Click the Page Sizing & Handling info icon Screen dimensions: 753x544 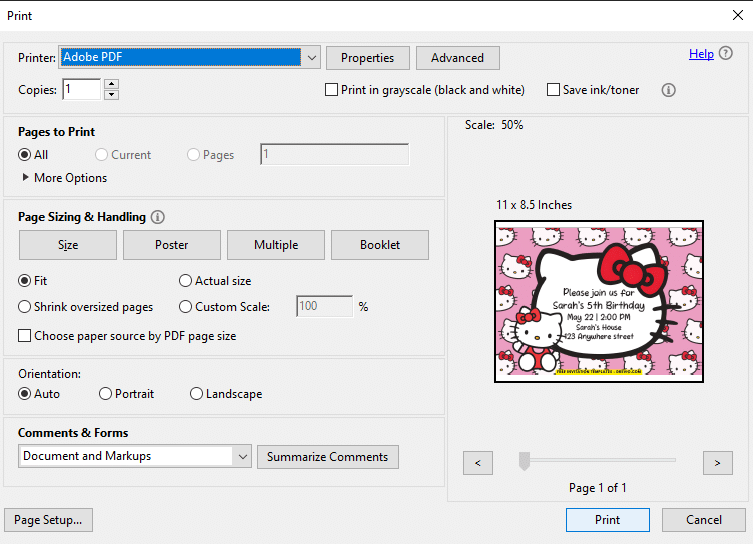click(158, 217)
